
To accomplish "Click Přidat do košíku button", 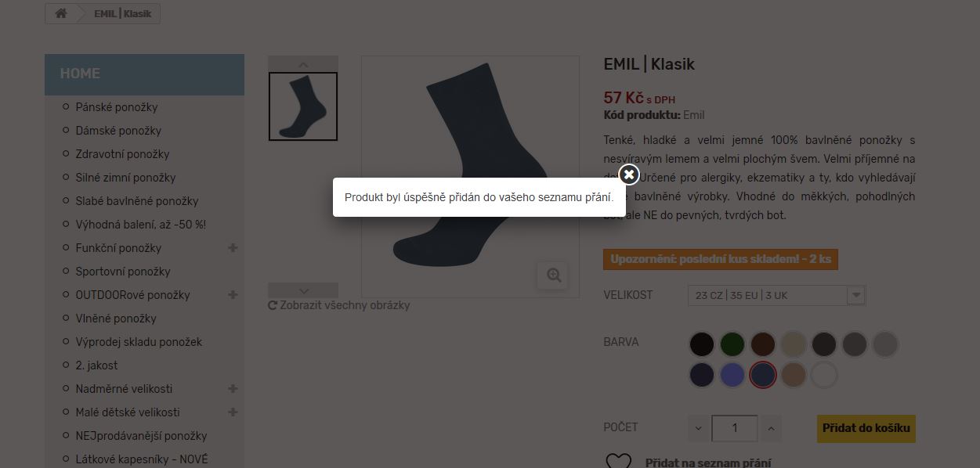I will (866, 428).
